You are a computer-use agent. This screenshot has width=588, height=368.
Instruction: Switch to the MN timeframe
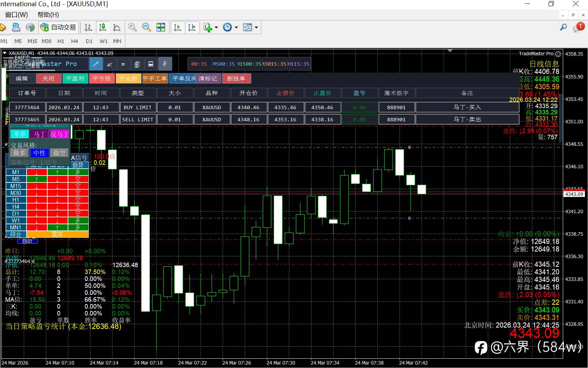[x=117, y=41]
